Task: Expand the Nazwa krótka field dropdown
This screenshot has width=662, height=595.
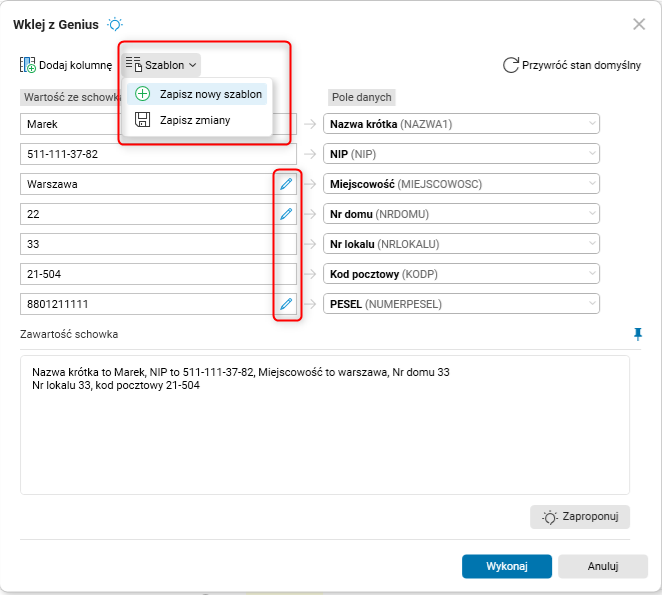Action: click(x=593, y=124)
